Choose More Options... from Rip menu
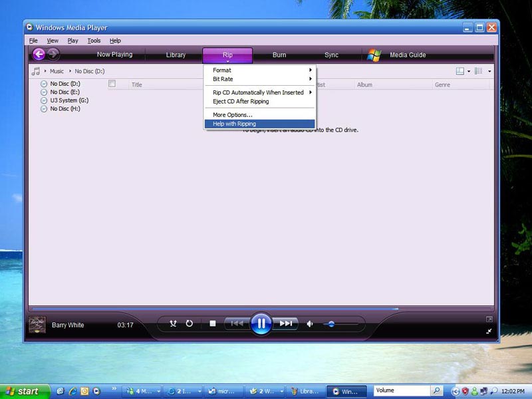The image size is (532, 399). (x=259, y=114)
